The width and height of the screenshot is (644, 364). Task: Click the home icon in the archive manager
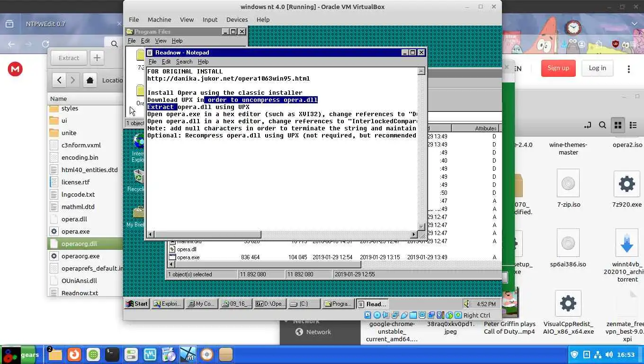coord(90,80)
